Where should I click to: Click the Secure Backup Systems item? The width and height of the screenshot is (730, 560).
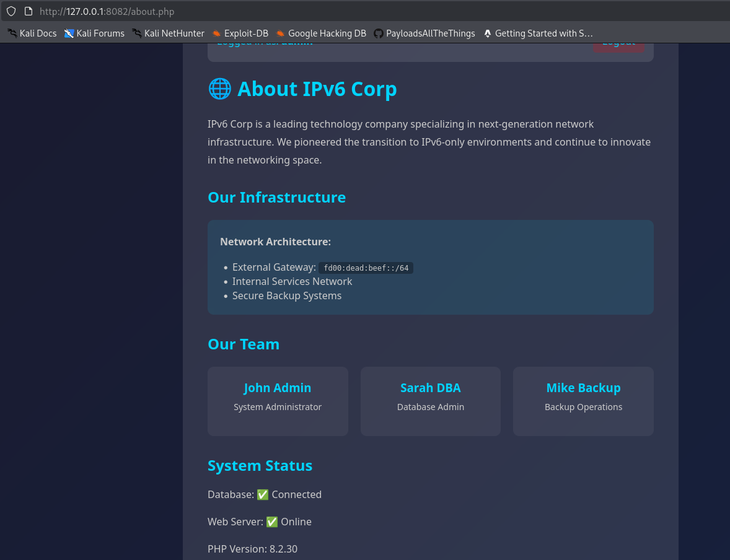pyautogui.click(x=287, y=295)
